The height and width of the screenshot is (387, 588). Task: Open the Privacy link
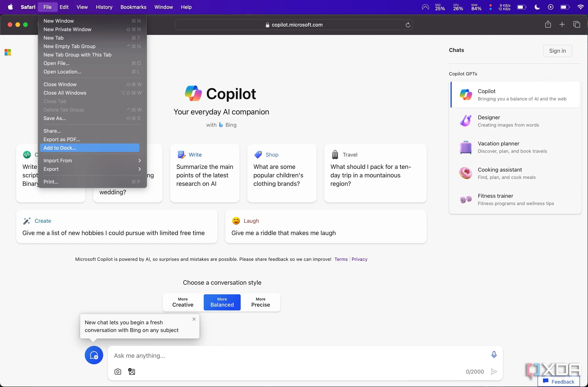[359, 259]
